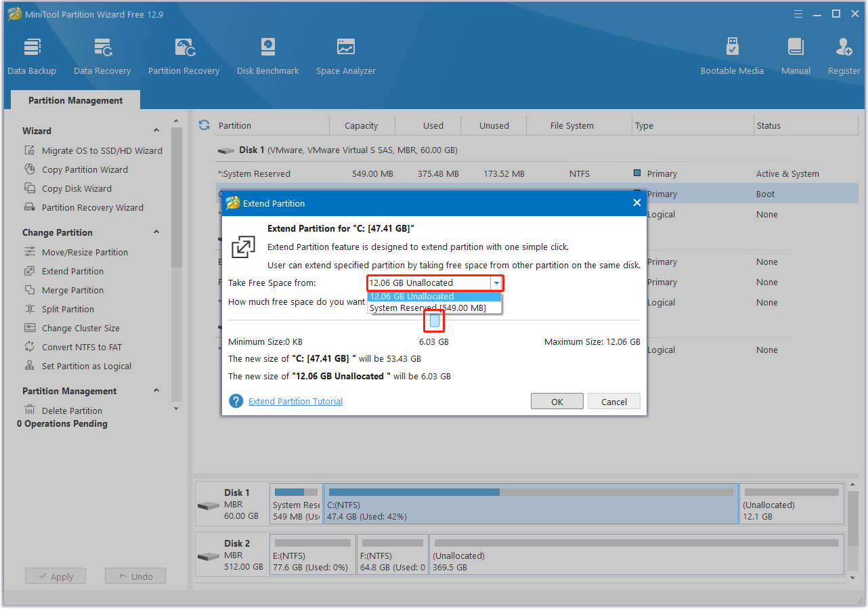Start Copy Partition Wizard

[76, 169]
